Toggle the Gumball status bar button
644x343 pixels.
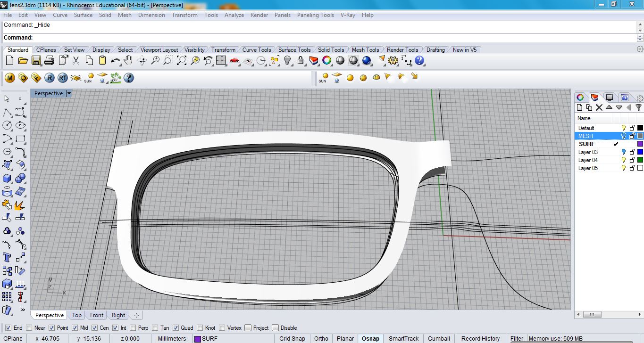tap(439, 338)
